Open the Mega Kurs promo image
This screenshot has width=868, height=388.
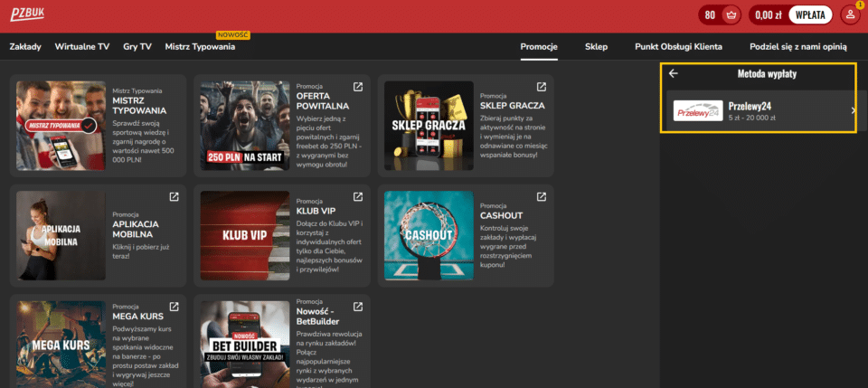(61, 345)
